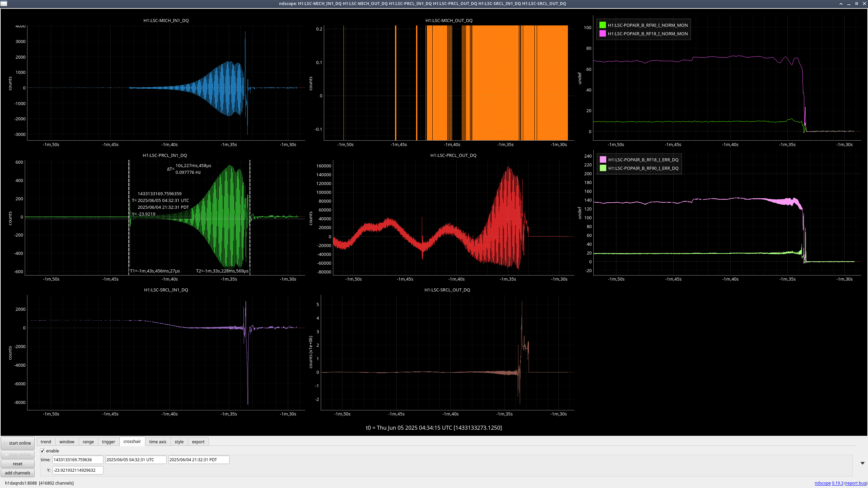Screen dimensions: 868x488
Task: Click the reset button
Action: (18, 464)
